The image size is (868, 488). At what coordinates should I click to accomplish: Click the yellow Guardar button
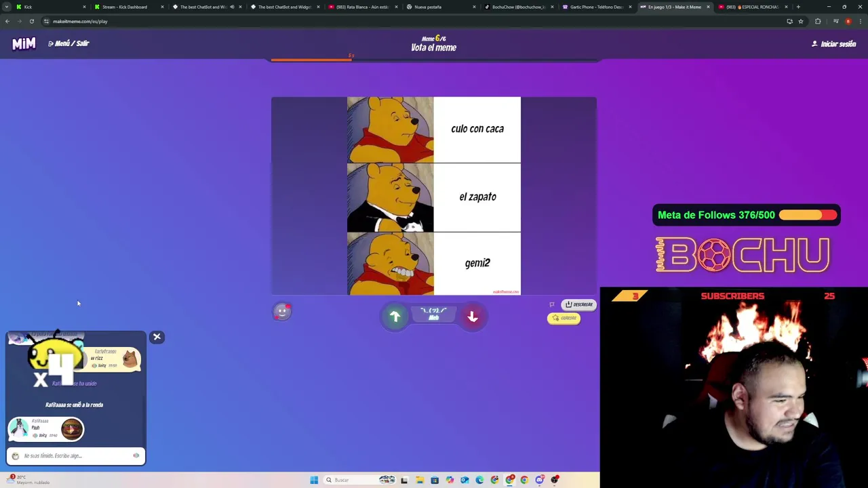(564, 318)
